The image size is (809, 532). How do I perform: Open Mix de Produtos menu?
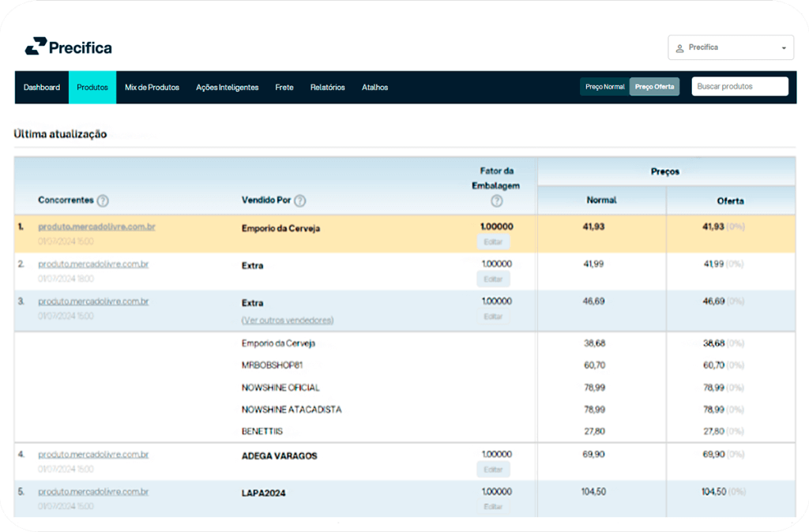click(152, 87)
